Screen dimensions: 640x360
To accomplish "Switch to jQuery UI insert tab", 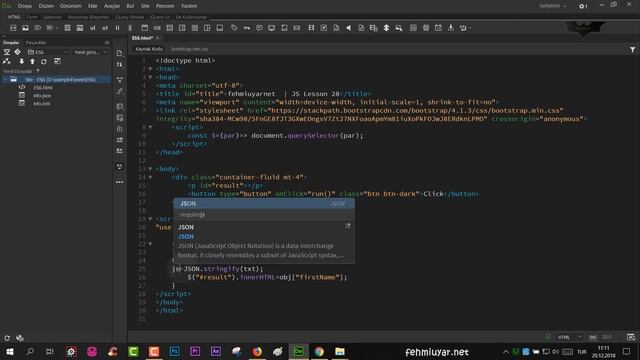I will [x=160, y=17].
